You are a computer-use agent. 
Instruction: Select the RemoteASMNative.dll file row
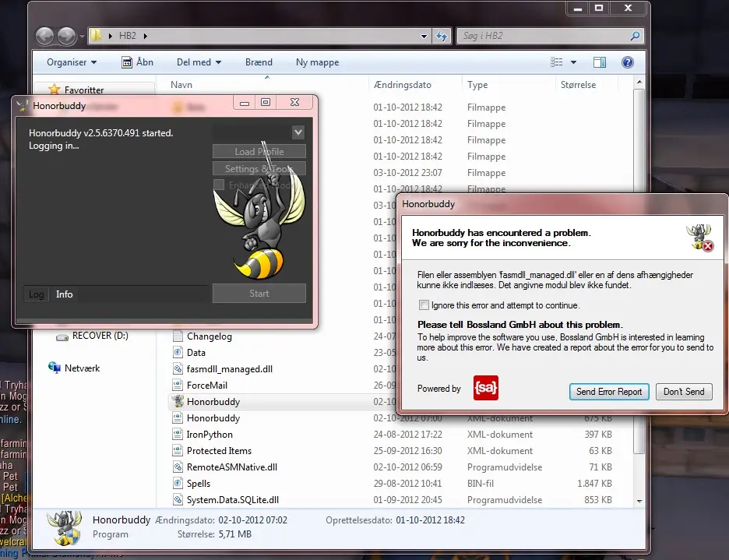pos(393,467)
